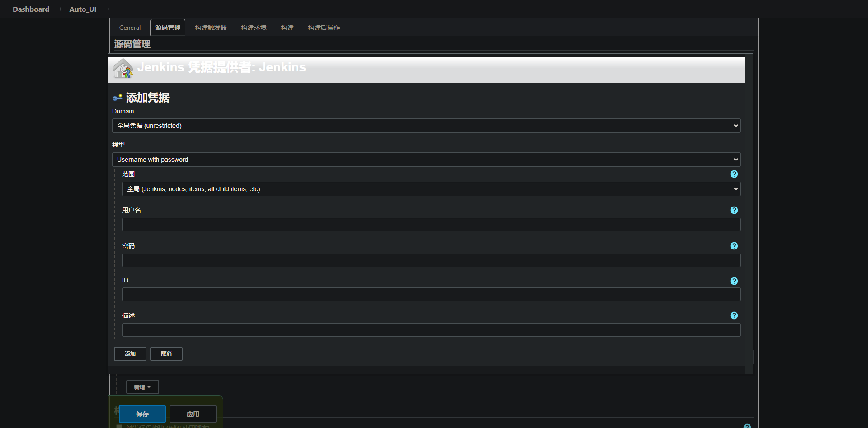Screen dimensions: 868x428
Task: Click the 范围 label
Action: tap(128, 174)
